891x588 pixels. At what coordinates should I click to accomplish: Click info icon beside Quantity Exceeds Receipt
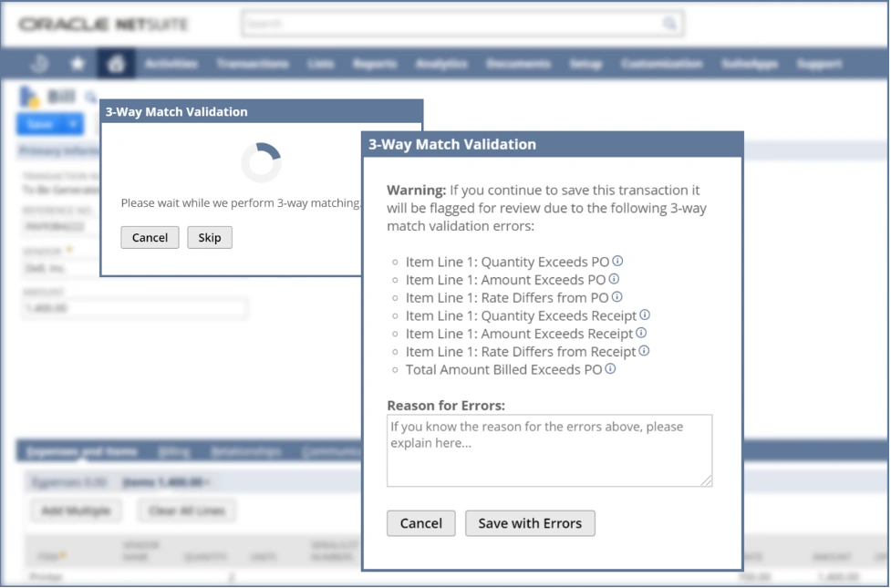point(645,315)
